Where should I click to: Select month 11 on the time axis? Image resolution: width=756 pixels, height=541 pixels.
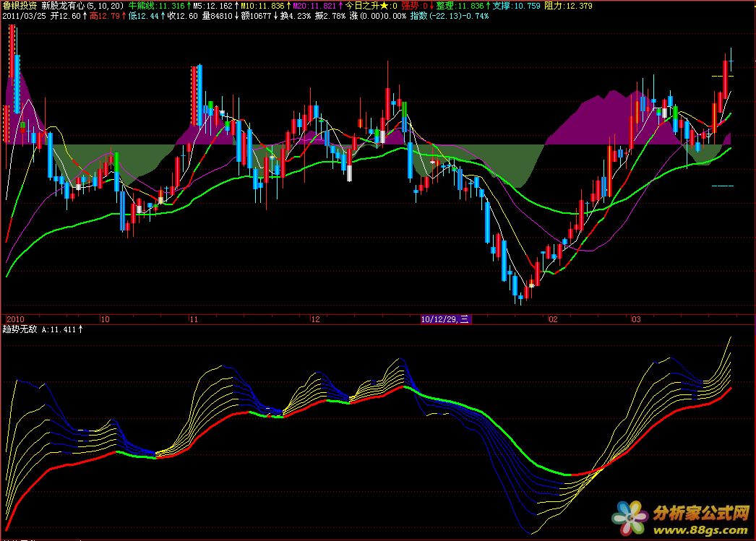(194, 319)
